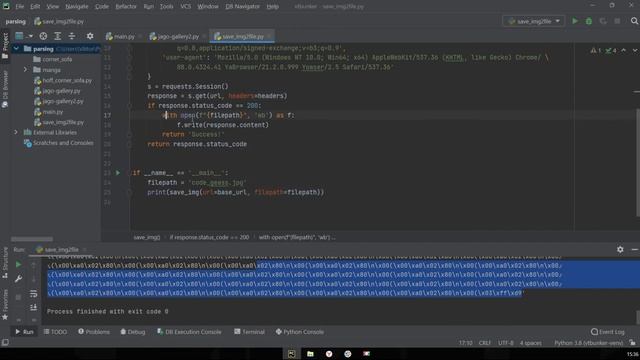Open project view type dropdown

coord(24,36)
